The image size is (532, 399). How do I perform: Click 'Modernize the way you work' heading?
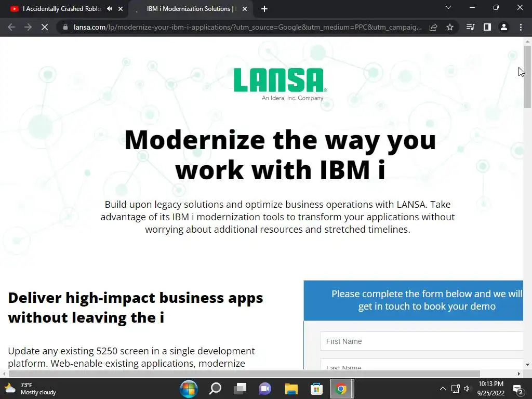(280, 154)
